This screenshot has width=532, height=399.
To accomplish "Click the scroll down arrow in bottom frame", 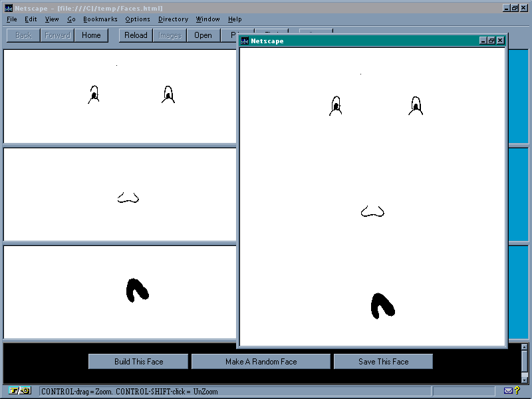I will [x=524, y=379].
